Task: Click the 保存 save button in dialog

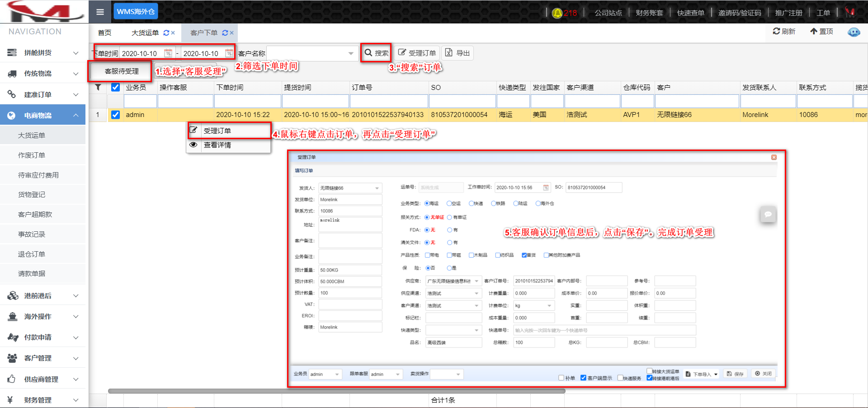Action: [x=735, y=374]
